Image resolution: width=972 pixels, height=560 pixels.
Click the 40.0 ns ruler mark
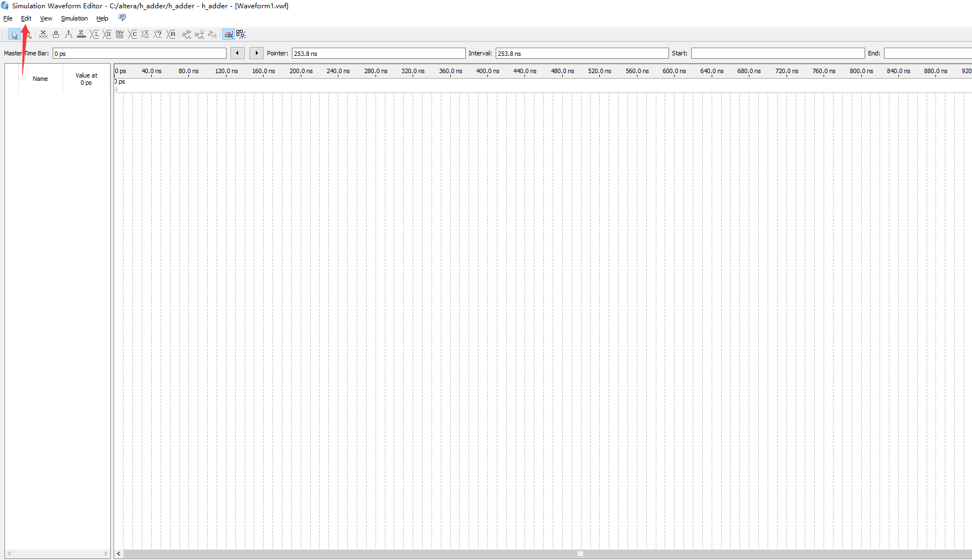coord(152,71)
